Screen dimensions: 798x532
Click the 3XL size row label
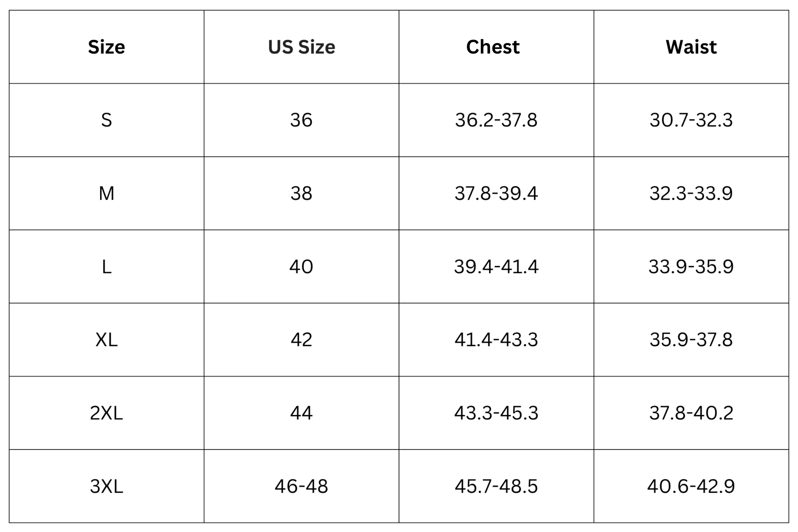tap(106, 486)
